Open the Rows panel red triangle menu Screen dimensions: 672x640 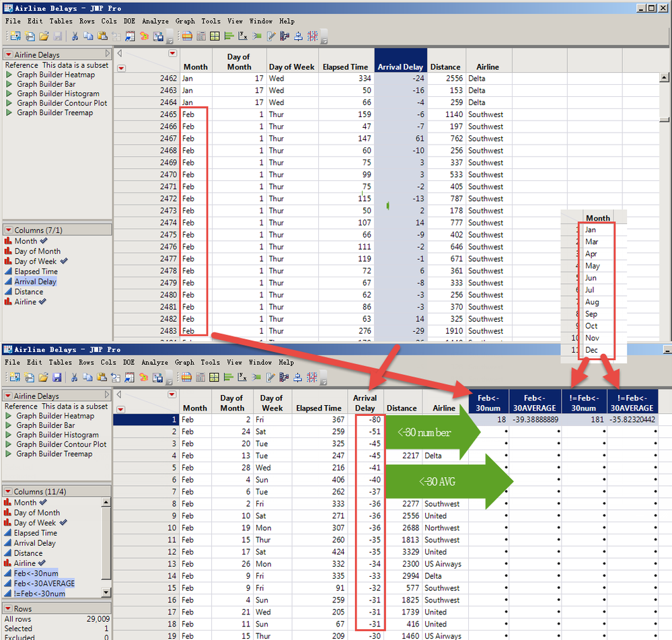8,608
